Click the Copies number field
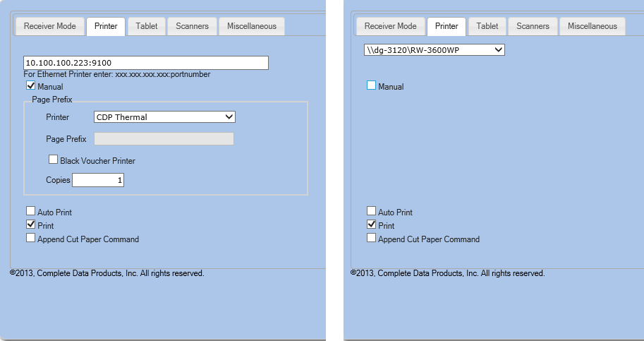 [x=98, y=180]
